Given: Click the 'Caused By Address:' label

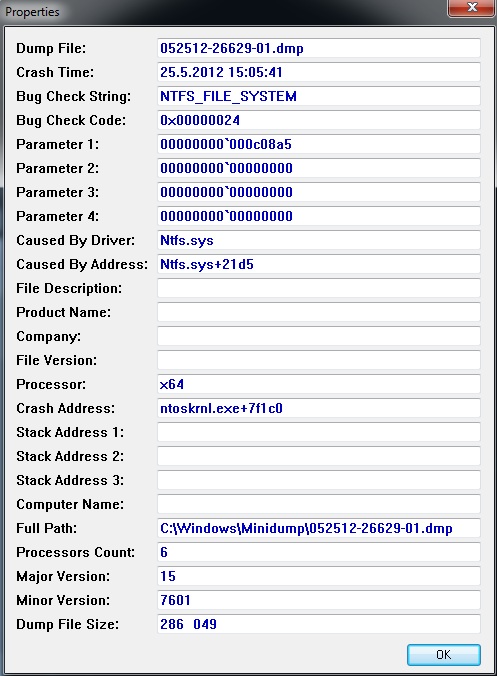Looking at the screenshot, I should [x=82, y=264].
